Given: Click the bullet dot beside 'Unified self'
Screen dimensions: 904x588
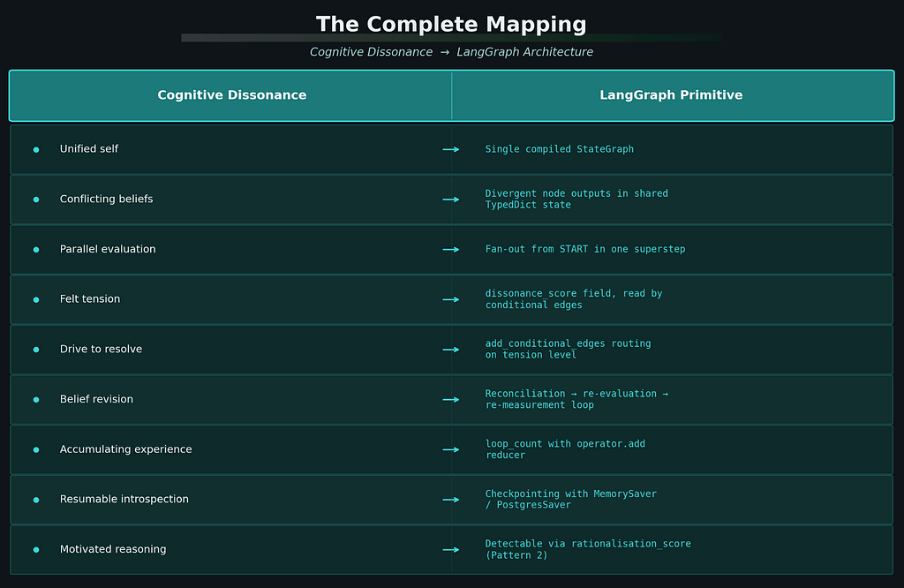Looking at the screenshot, I should pos(36,150).
